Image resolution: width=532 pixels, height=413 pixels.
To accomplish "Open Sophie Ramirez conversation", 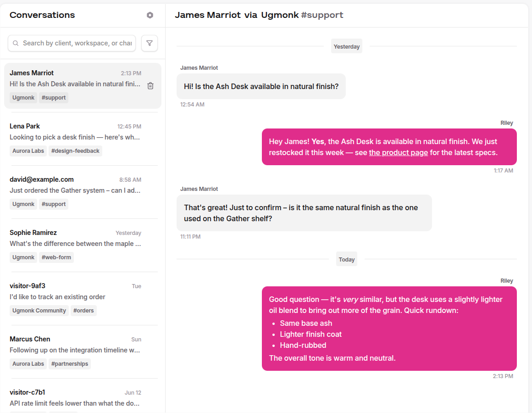I will [83, 246].
